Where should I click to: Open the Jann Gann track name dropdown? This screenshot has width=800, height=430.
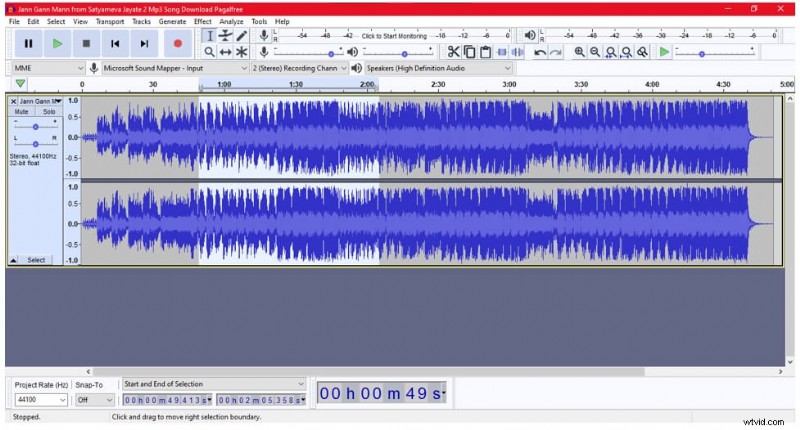[x=40, y=102]
